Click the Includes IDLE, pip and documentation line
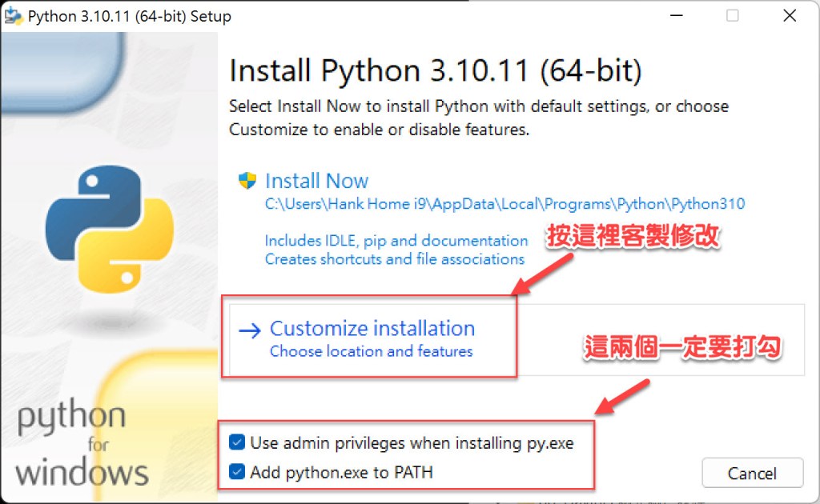Image resolution: width=820 pixels, height=504 pixels. point(396,241)
